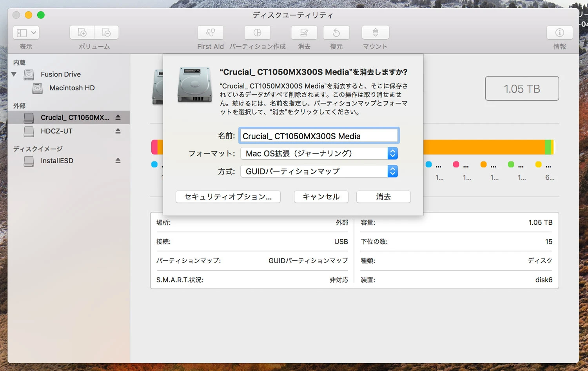Click the 外部 location value
This screenshot has width=588, height=371.
(342, 222)
